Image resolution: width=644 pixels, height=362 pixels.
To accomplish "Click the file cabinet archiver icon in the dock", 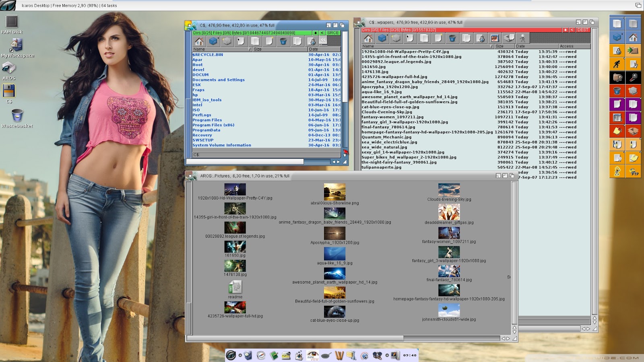I will pos(351,355).
